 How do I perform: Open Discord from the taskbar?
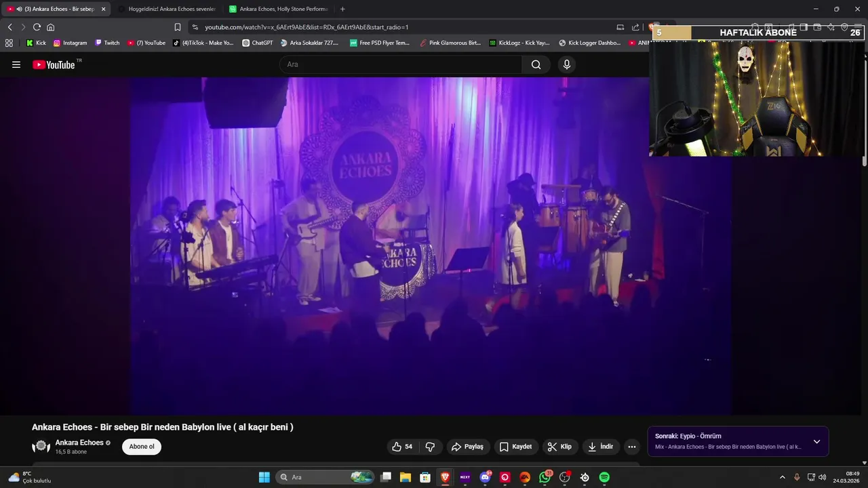click(x=485, y=477)
